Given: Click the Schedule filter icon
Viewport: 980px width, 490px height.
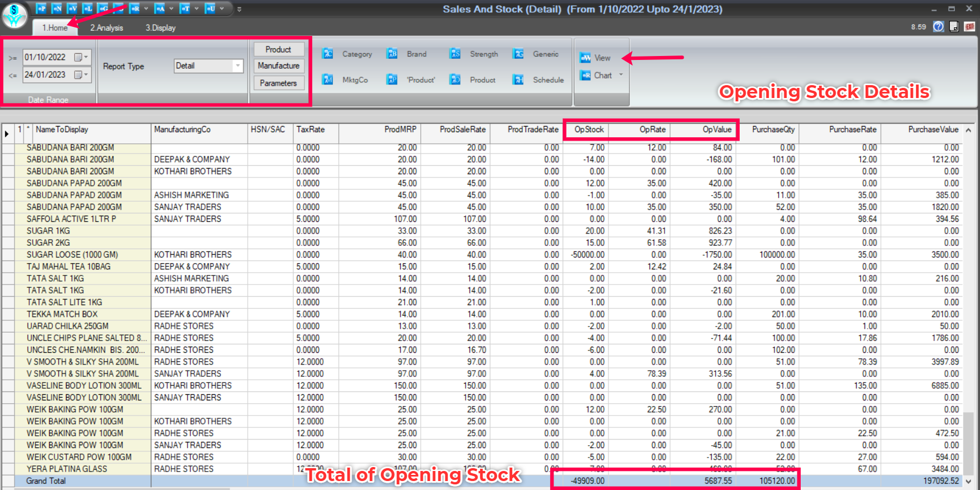Looking at the screenshot, I should click(518, 80).
